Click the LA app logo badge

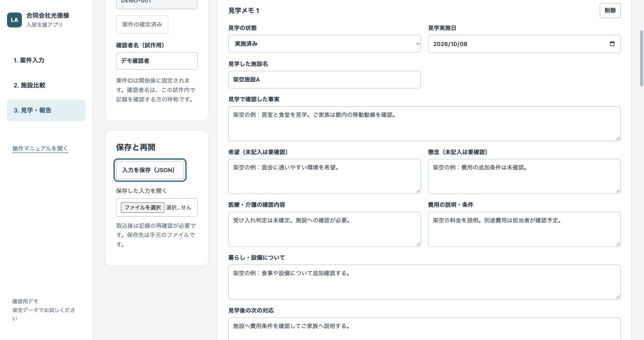pos(14,20)
